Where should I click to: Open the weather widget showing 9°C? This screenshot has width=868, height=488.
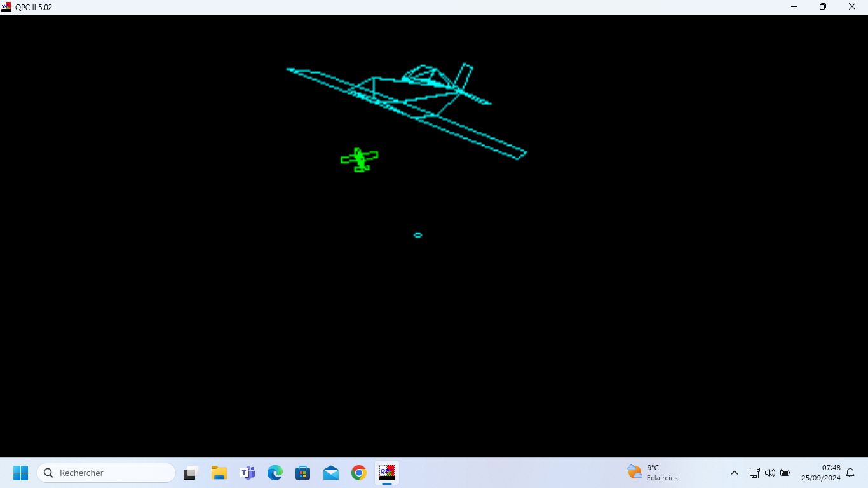coord(653,473)
